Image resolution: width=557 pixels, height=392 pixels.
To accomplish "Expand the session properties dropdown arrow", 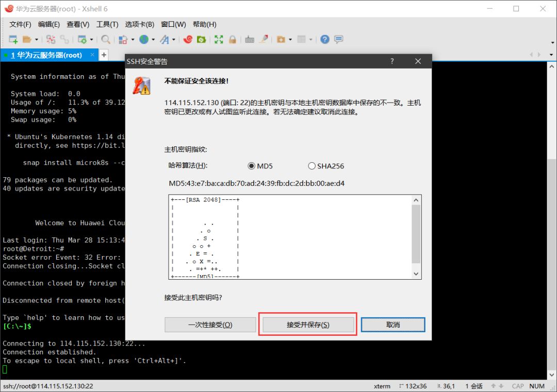I will [x=91, y=39].
